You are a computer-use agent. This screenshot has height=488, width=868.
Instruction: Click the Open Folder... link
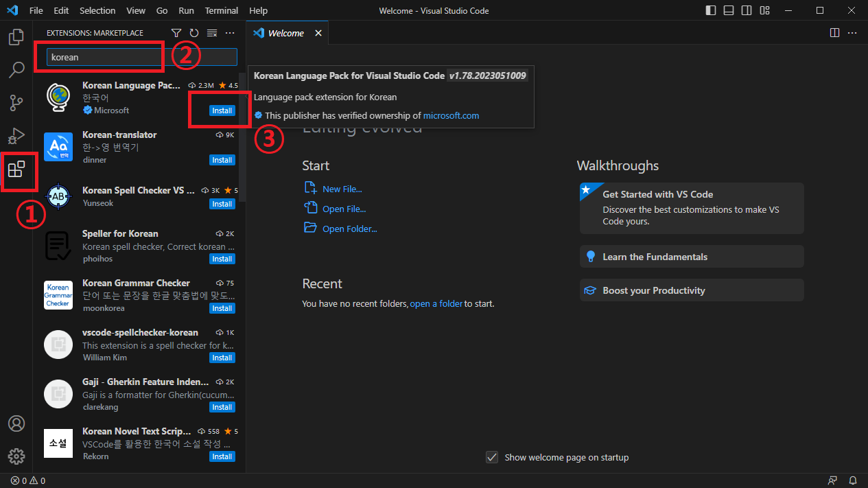(x=350, y=229)
